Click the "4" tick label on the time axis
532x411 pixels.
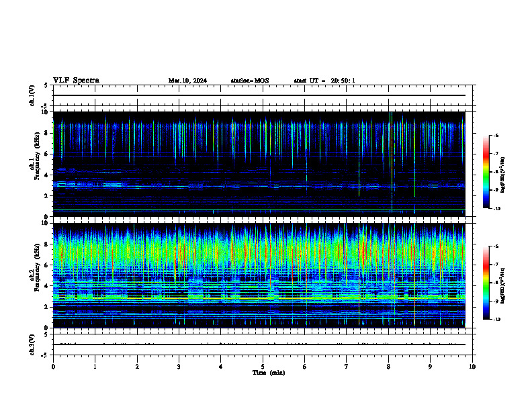coord(220,367)
